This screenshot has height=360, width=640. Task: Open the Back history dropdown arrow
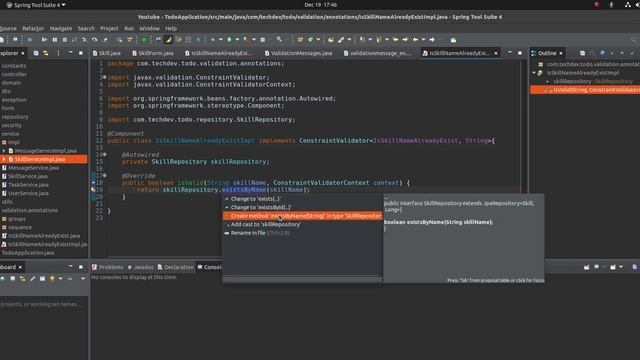coord(423,40)
